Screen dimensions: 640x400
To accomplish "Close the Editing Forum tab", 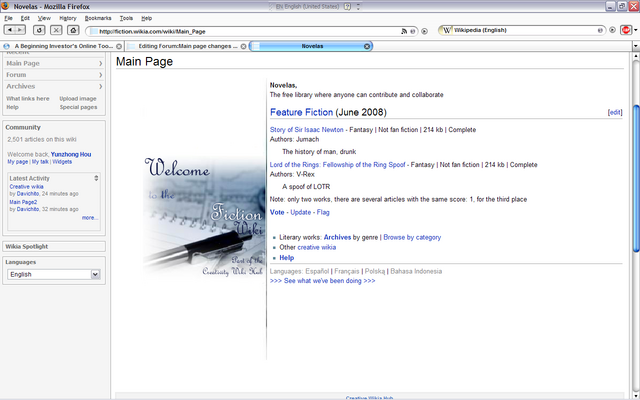I will click(243, 47).
